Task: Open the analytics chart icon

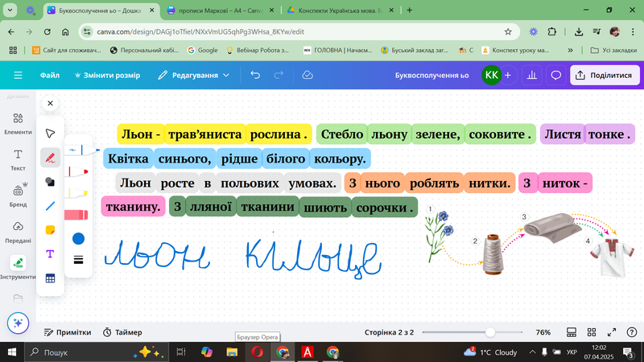Action: 532,75
